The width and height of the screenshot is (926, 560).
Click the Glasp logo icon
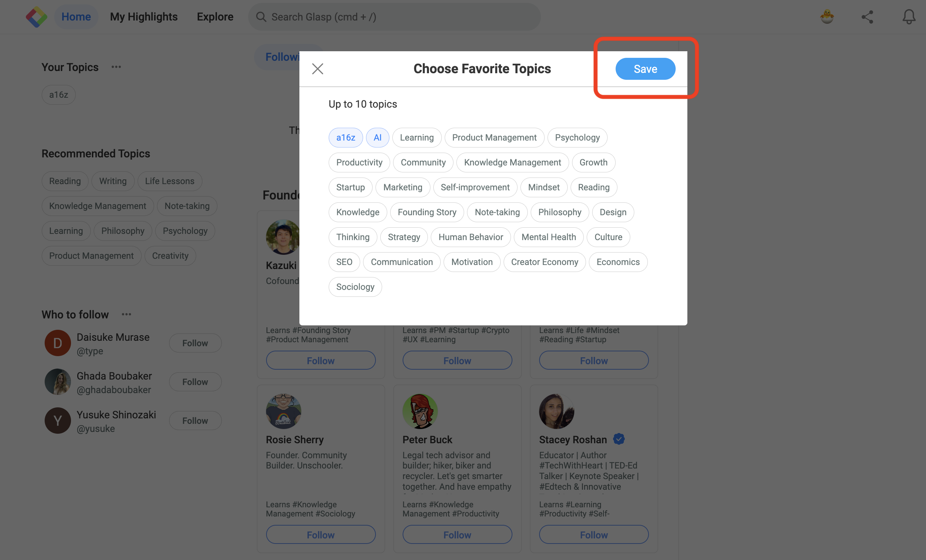[37, 17]
